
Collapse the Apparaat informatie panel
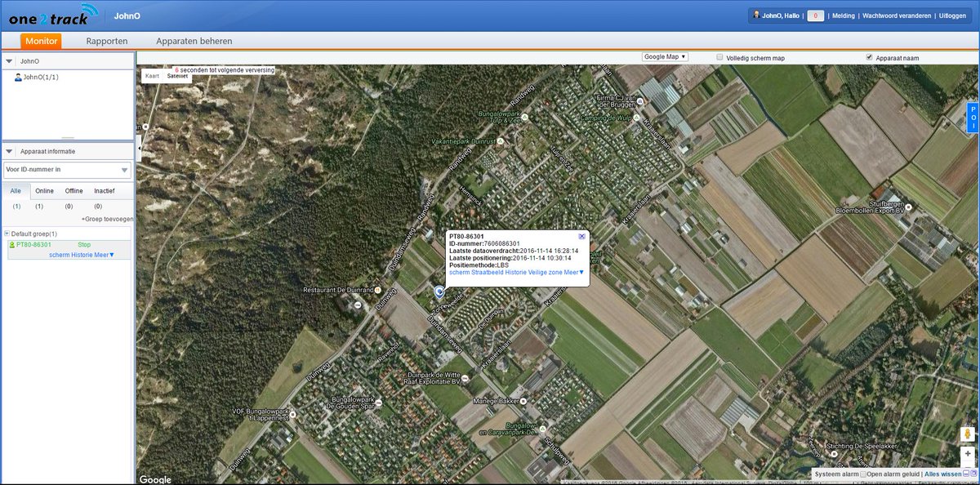click(9, 152)
